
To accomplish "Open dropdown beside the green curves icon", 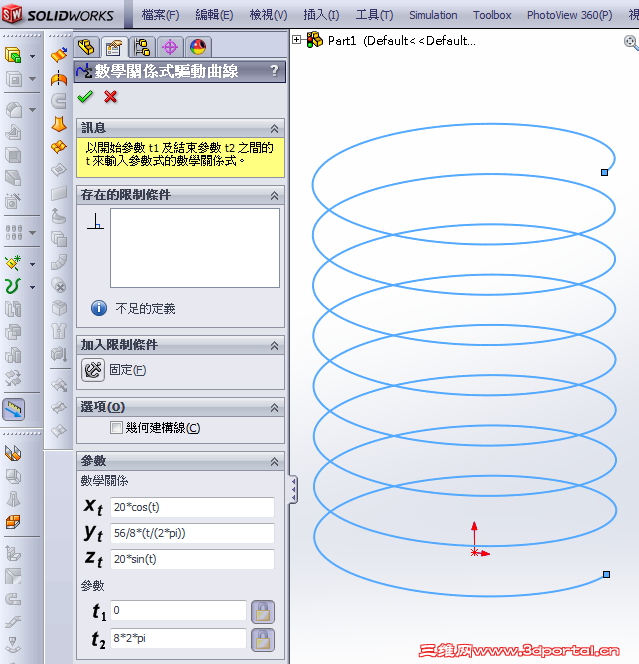I will coord(32,287).
